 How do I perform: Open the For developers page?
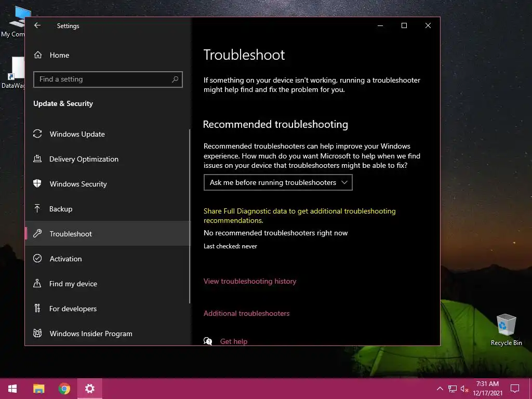(x=108, y=309)
